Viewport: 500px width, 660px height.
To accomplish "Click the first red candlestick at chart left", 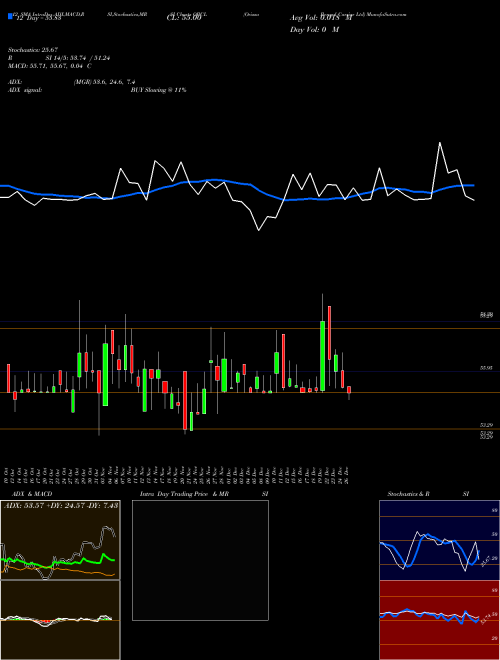I will 8,378.
